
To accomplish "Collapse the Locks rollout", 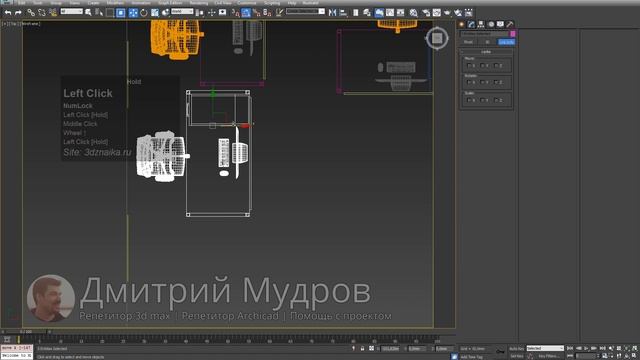I will point(486,52).
